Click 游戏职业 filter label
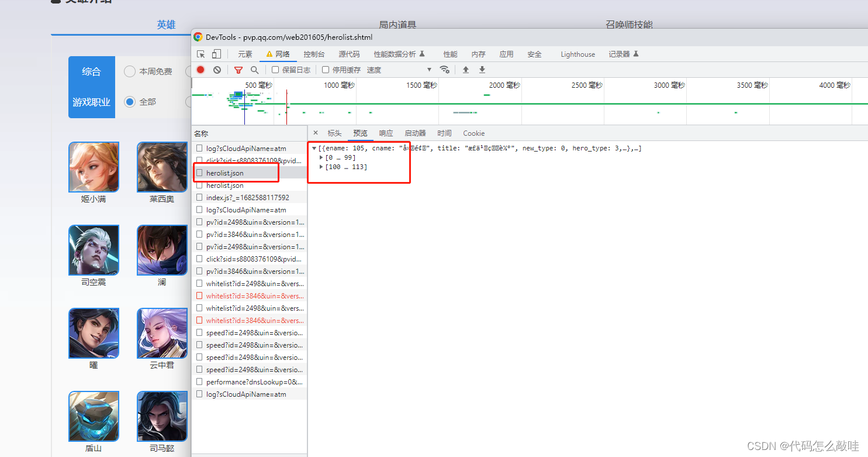This screenshot has height=457, width=868. coord(91,102)
